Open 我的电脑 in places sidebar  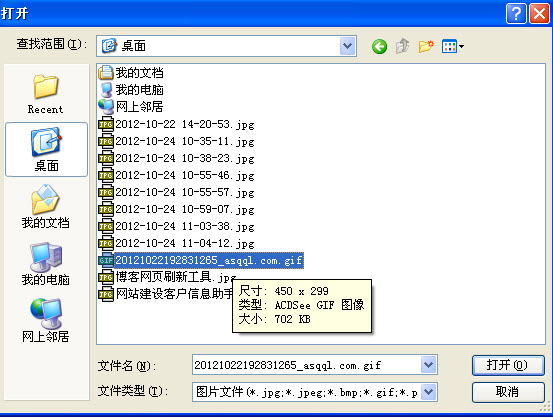pos(45,264)
